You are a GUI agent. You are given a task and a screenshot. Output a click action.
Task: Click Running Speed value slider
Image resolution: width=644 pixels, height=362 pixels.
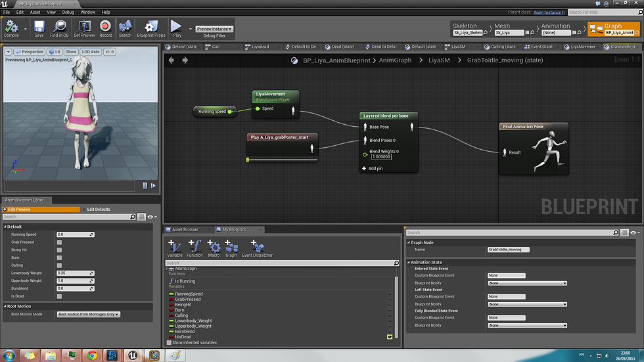[75, 235]
